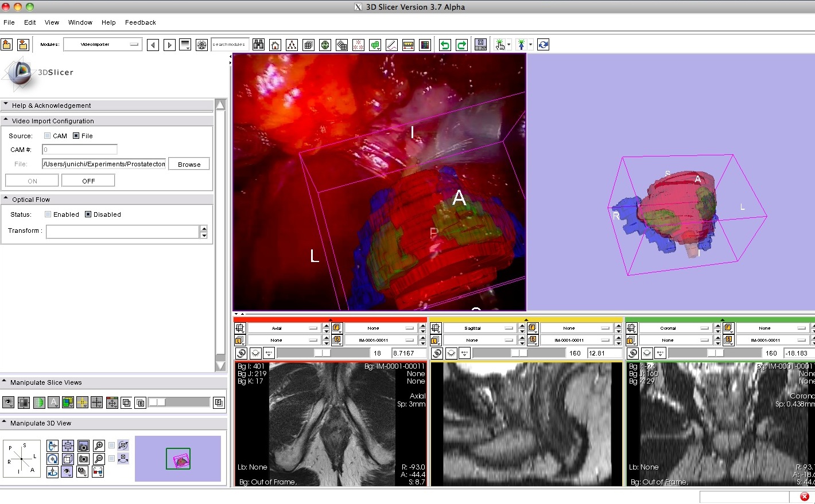Collapse the Video Import Configuration section

tap(6, 121)
